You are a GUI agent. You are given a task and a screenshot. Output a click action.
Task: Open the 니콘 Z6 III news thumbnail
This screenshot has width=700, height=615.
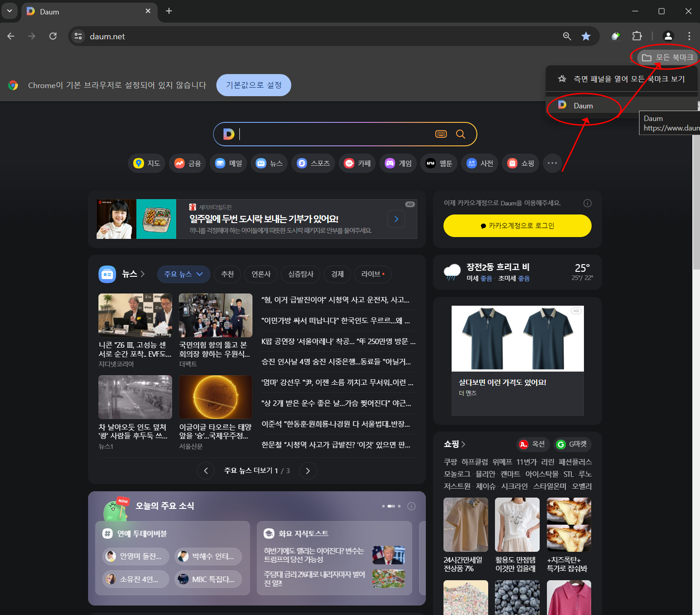tap(135, 315)
